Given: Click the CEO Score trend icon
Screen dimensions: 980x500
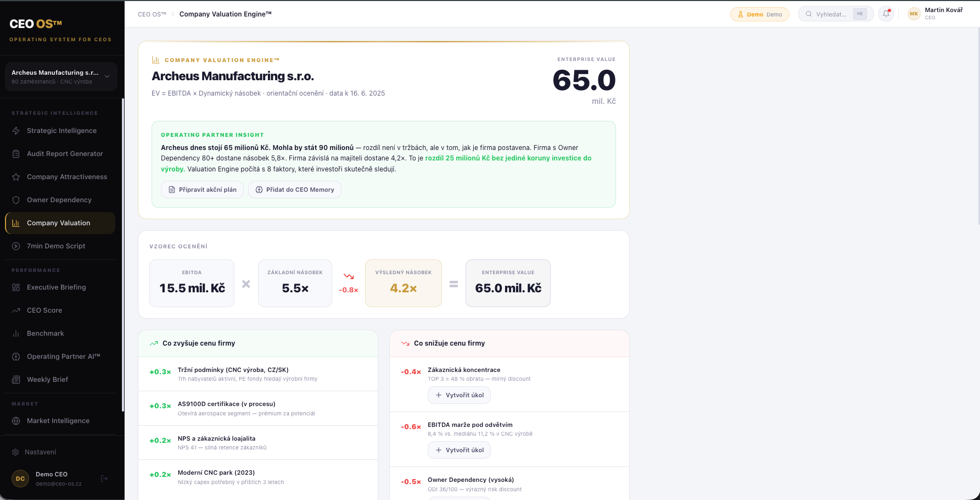Looking at the screenshot, I should [x=16, y=310].
